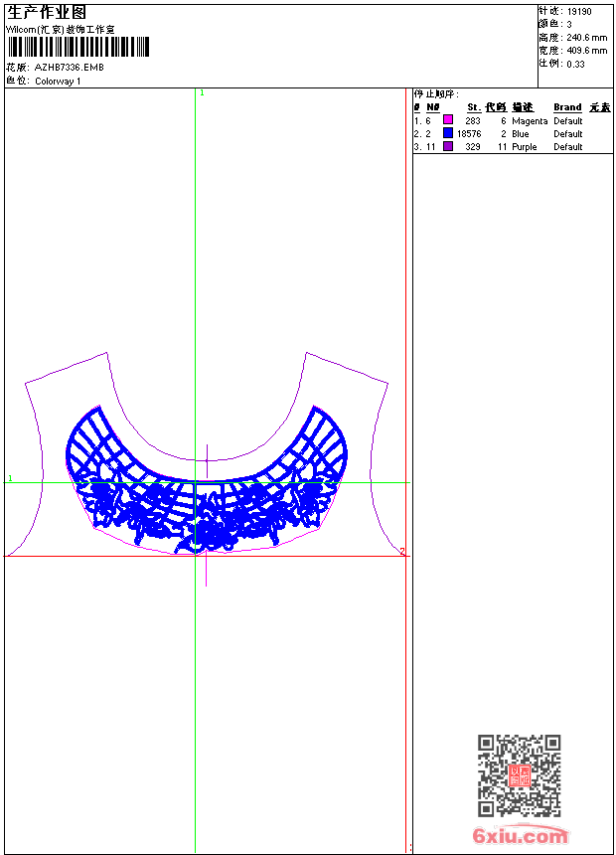Select the title text 生产作业图
The image size is (616, 855).
[47, 13]
